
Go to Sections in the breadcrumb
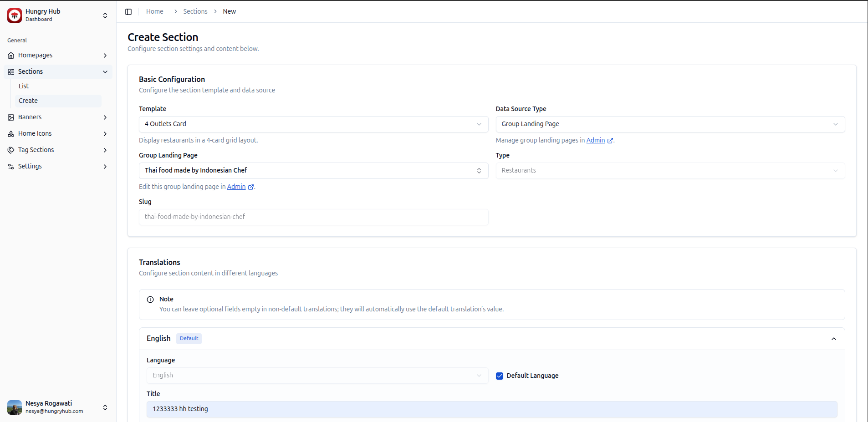pos(195,11)
